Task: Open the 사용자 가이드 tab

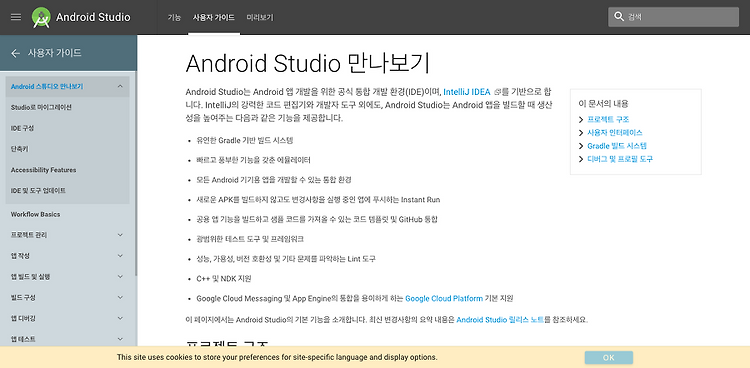Action: pos(214,18)
